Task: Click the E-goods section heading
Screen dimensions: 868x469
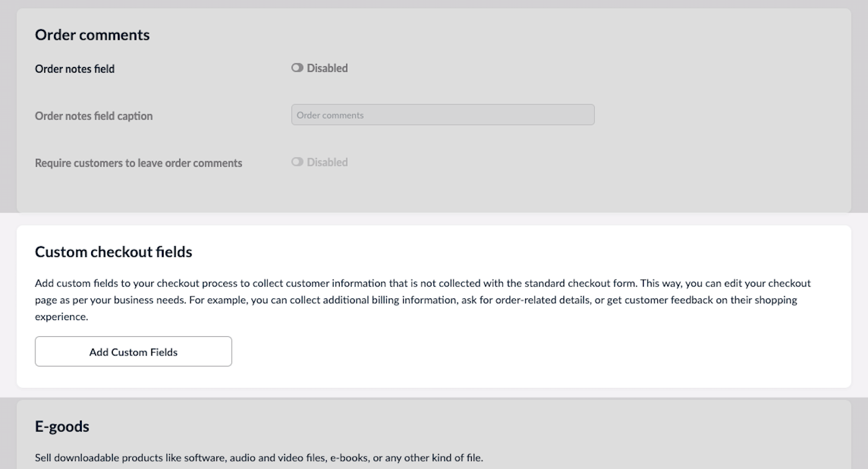Action: pos(62,426)
